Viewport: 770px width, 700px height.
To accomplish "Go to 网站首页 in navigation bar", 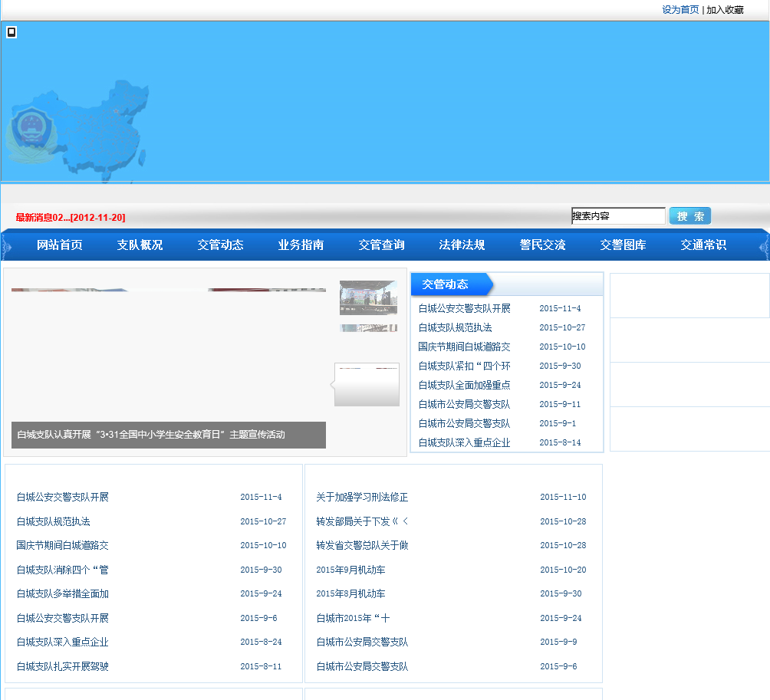I will tap(59, 245).
